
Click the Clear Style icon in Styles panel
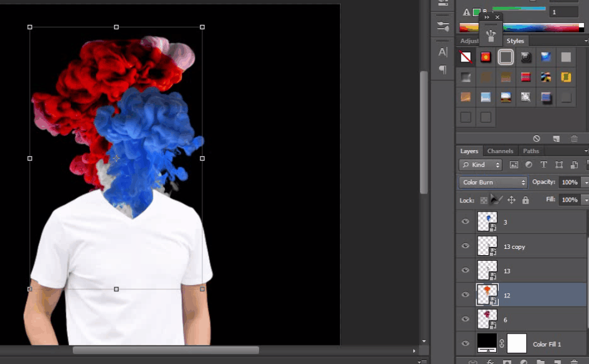click(x=537, y=138)
